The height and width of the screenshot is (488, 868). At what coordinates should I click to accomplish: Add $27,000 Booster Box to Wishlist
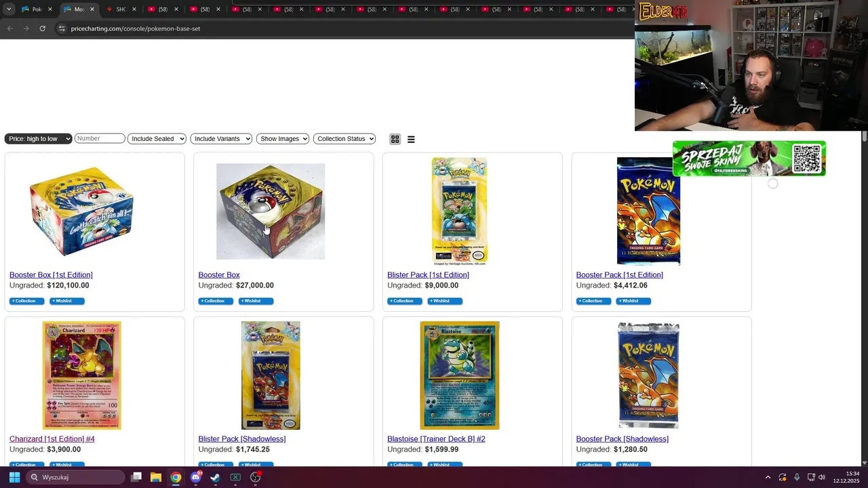(256, 301)
